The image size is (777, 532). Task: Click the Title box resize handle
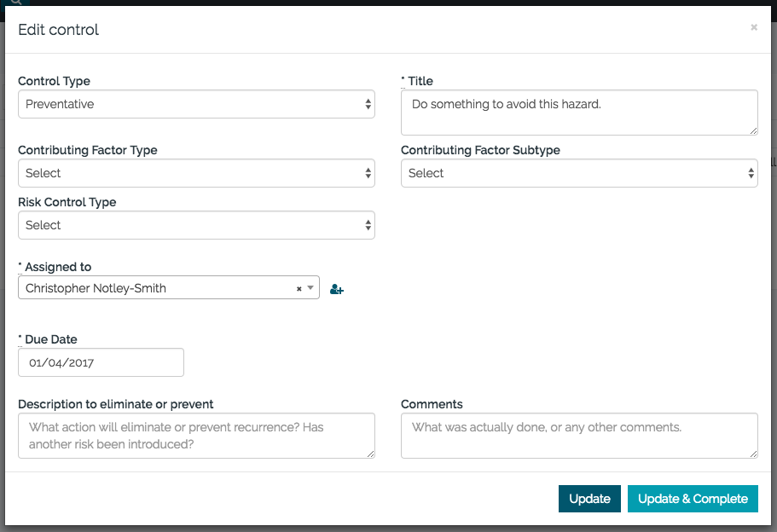[753, 130]
